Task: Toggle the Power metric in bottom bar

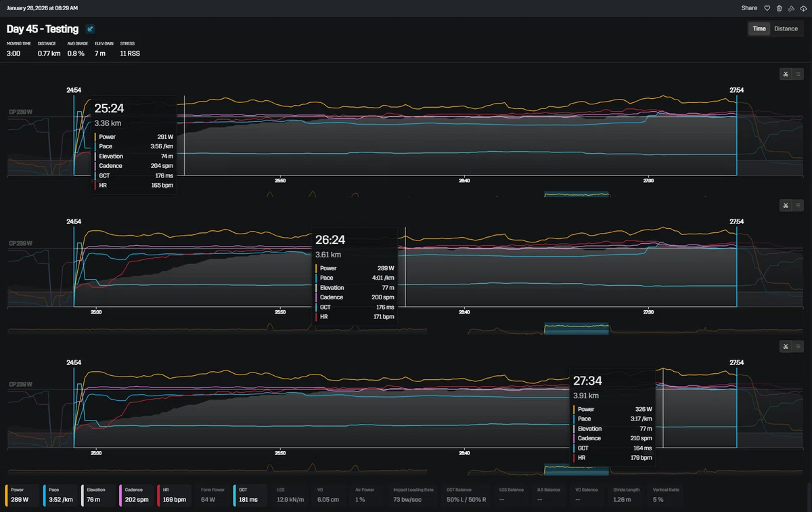Action: [23, 495]
